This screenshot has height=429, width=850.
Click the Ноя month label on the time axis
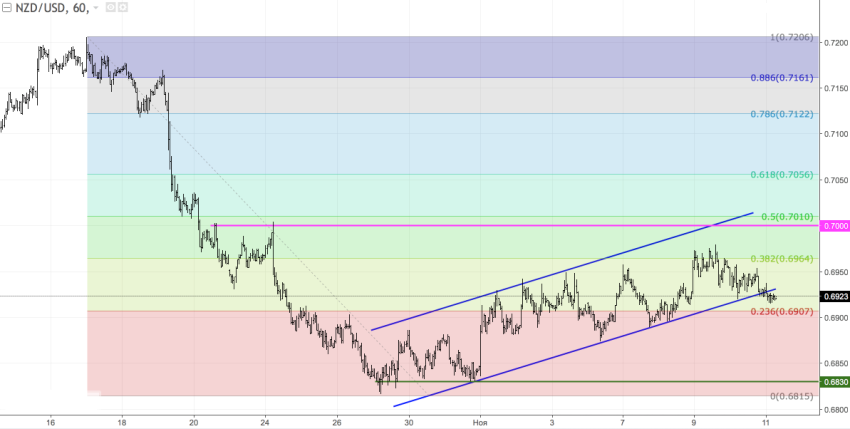pyautogui.click(x=481, y=422)
